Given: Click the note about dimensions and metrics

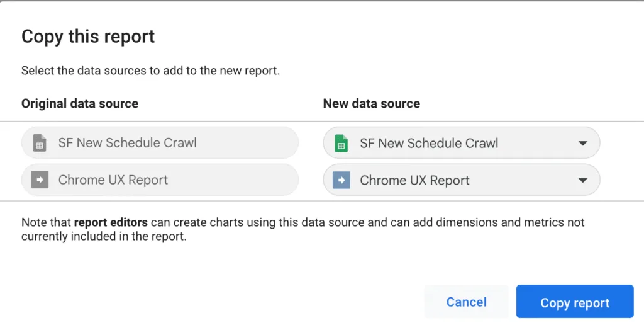Looking at the screenshot, I should click(302, 230).
